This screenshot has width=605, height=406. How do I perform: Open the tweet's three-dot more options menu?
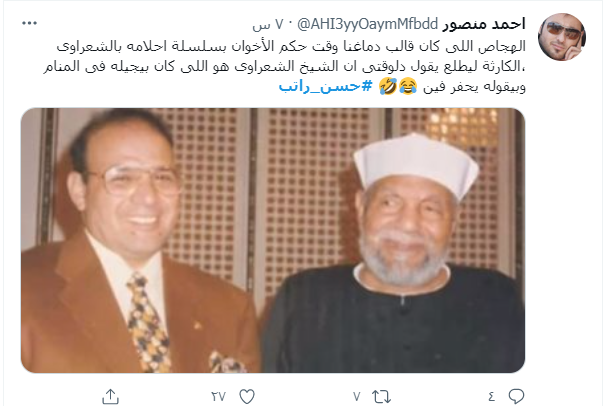pos(30,23)
